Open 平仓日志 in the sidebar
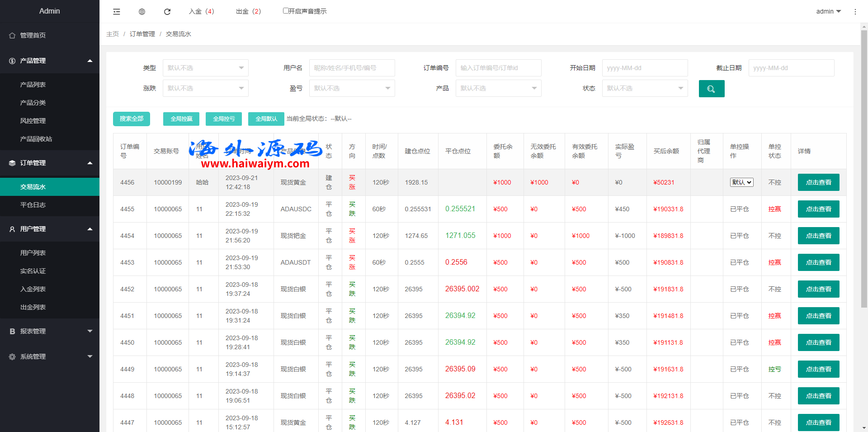This screenshot has height=432, width=868. 33,205
